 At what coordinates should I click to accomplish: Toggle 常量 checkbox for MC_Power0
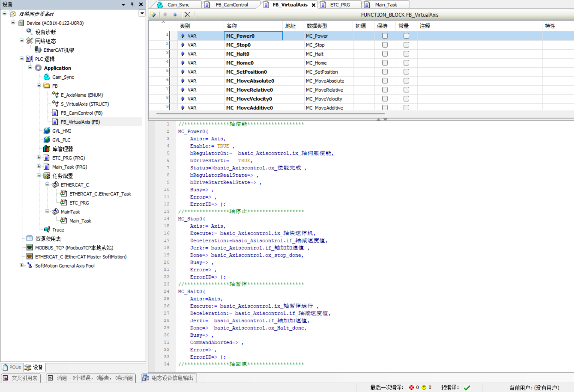pyautogui.click(x=406, y=36)
